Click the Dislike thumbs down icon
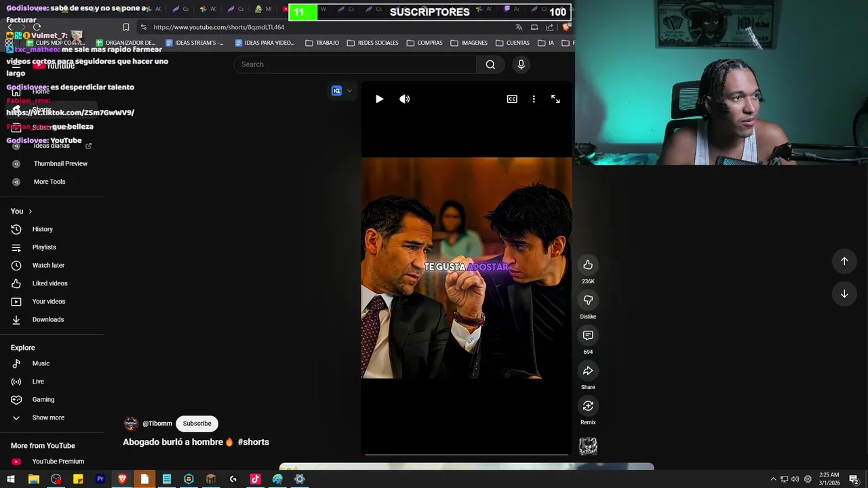The width and height of the screenshot is (868, 488). [588, 300]
